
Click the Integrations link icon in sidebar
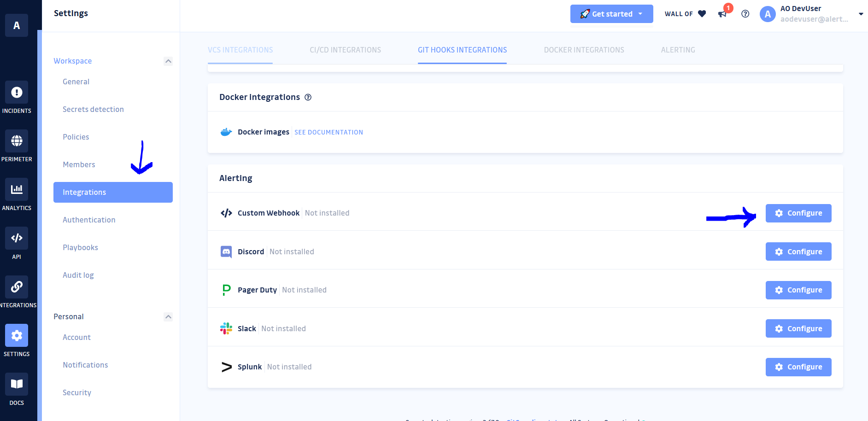click(x=17, y=287)
